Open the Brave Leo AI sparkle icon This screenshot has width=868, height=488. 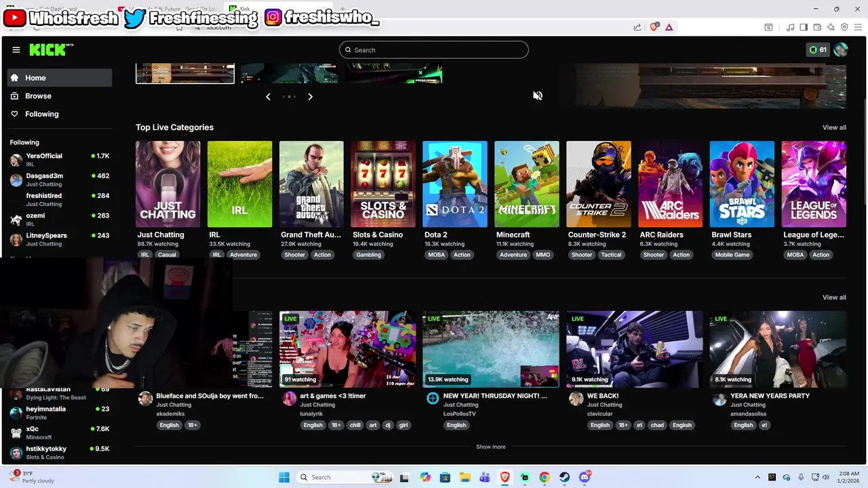831,27
